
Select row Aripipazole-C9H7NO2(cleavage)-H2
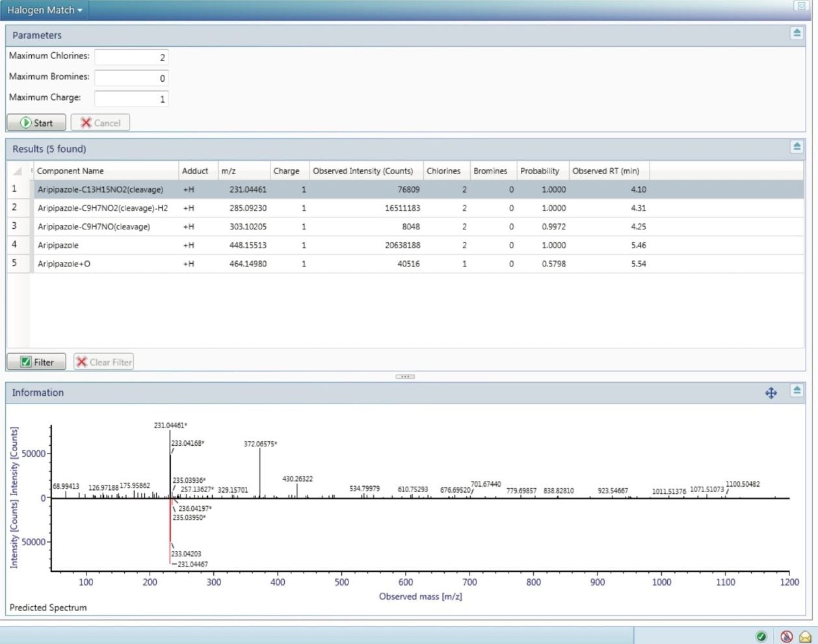pyautogui.click(x=405, y=208)
